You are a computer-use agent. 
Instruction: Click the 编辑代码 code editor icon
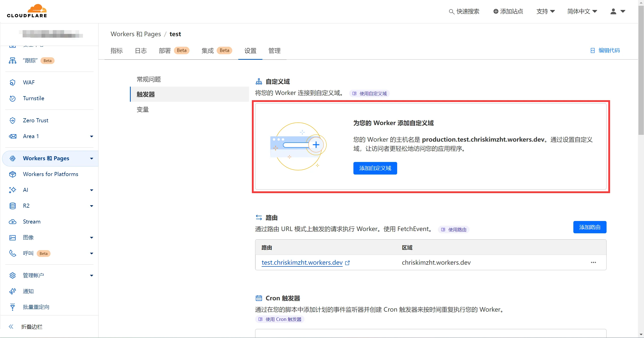(592, 50)
